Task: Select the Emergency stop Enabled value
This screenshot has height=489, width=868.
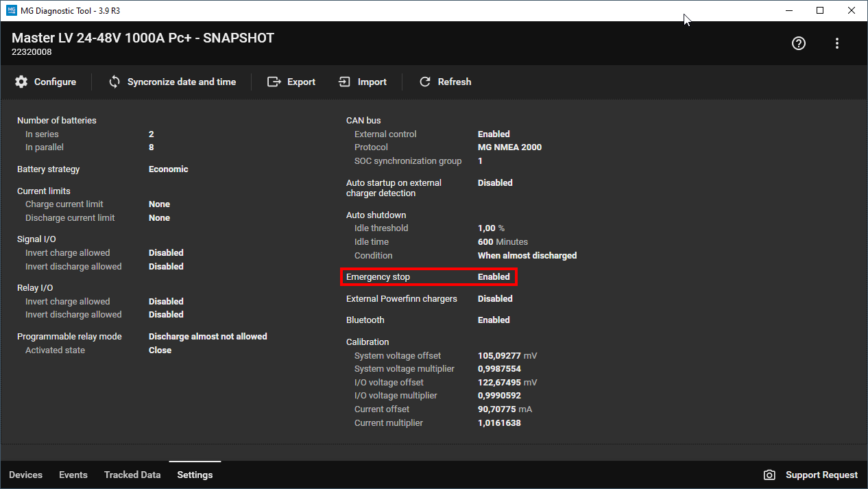Action: click(494, 277)
